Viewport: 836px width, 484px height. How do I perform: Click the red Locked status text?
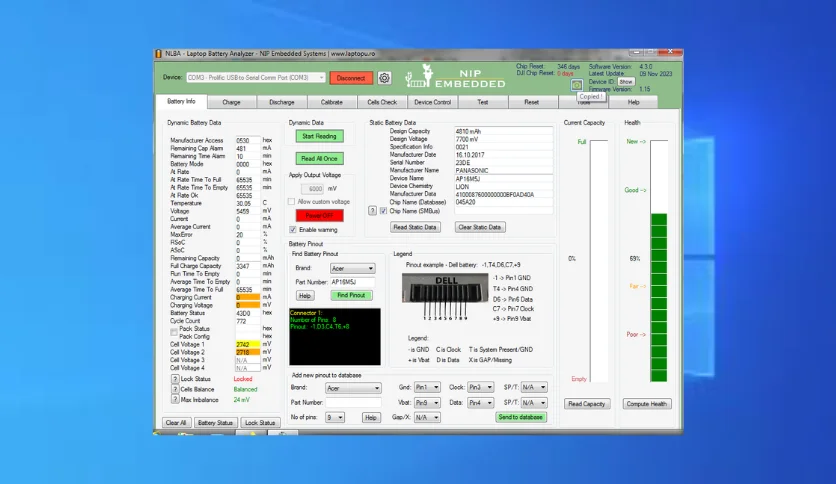pos(243,379)
